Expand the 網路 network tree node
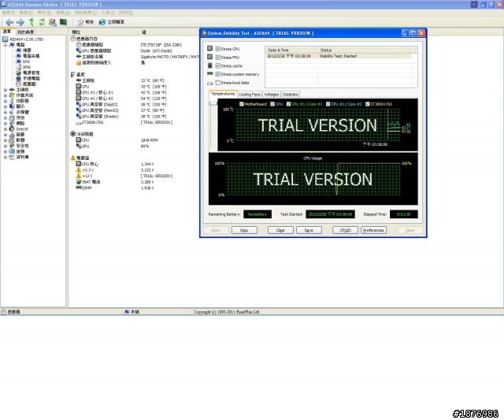 (x=6, y=124)
